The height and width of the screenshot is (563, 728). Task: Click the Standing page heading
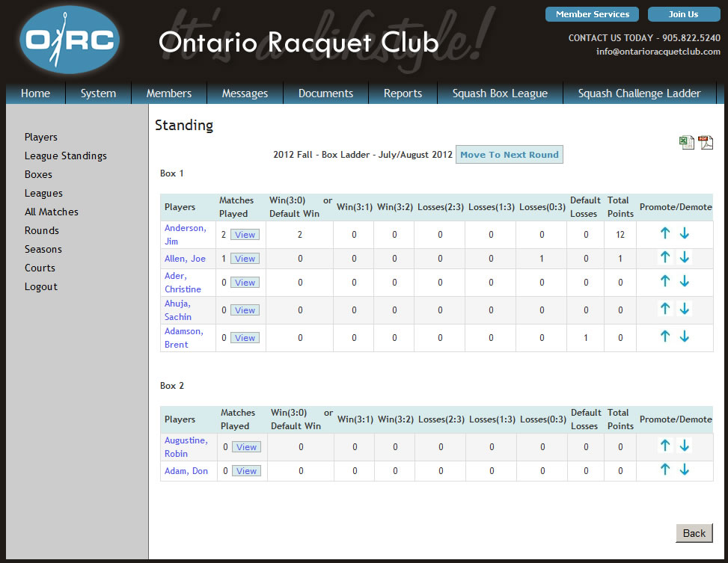tap(184, 126)
